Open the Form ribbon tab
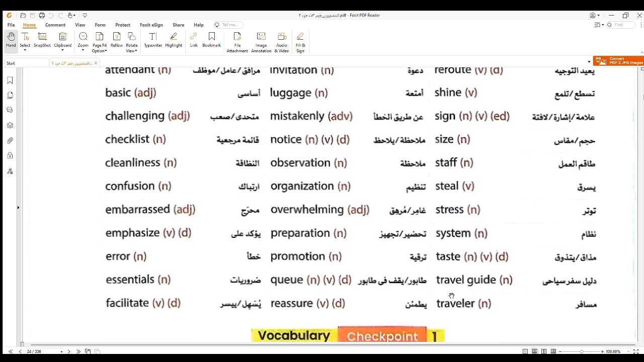Screen dimensions: 644x362 (100, 25)
